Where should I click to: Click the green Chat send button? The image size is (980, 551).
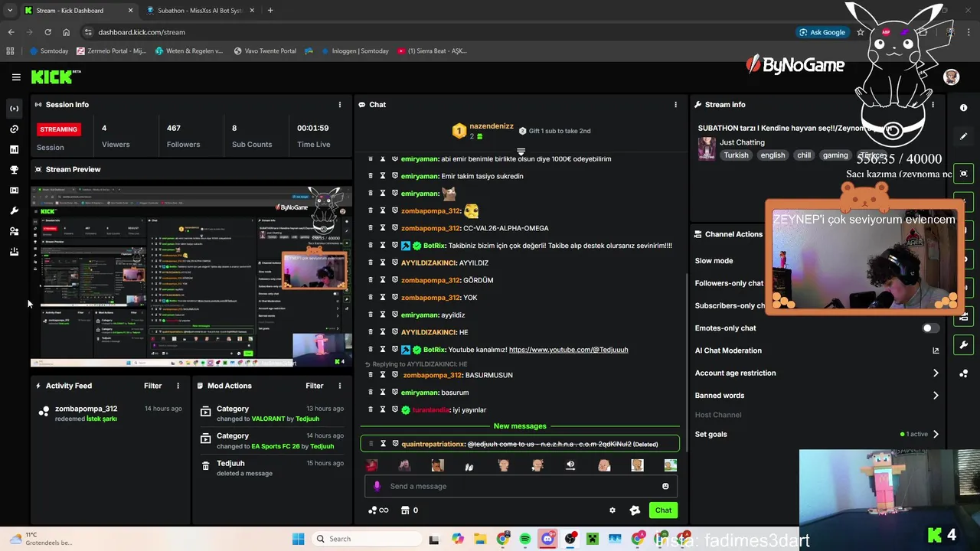tap(663, 510)
